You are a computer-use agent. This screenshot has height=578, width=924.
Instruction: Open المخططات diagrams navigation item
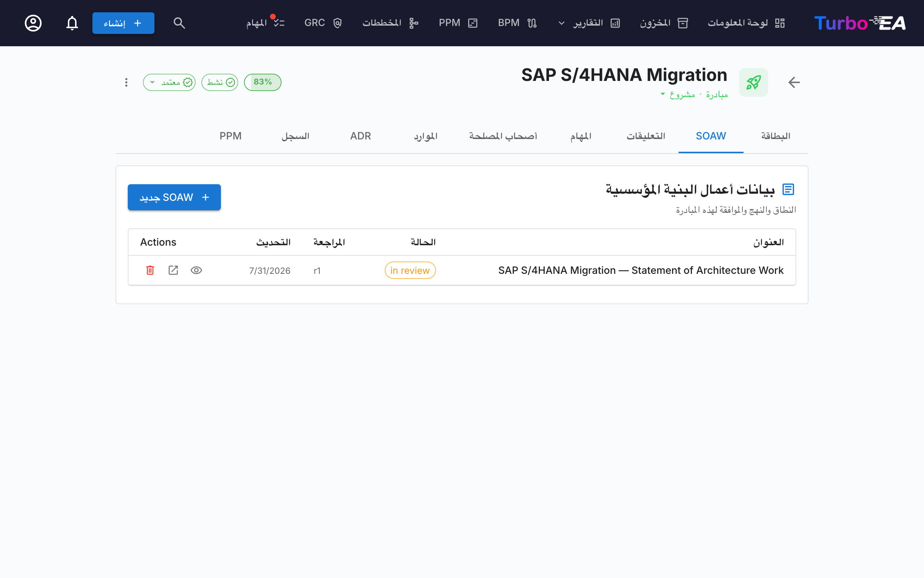(390, 23)
